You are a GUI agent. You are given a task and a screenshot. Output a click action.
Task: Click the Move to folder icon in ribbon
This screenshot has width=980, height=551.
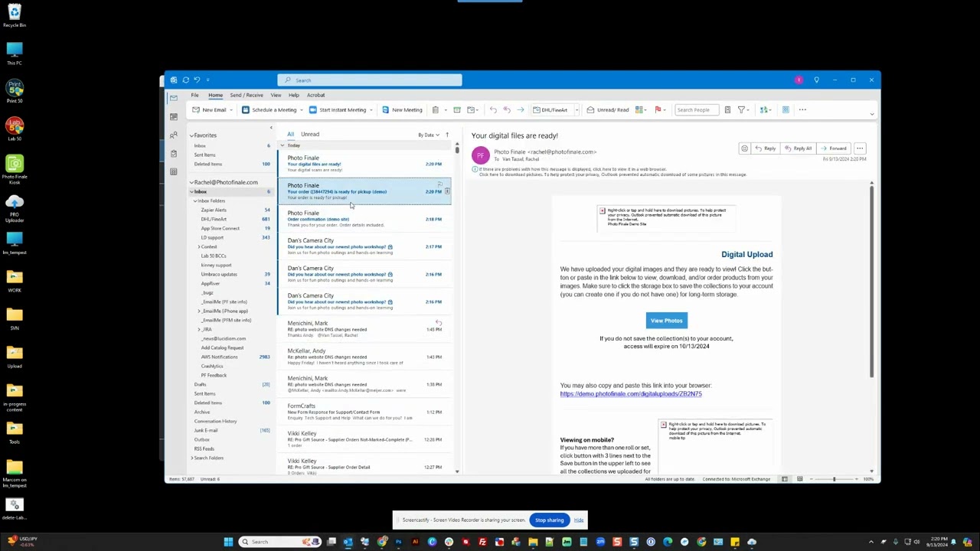(472, 110)
